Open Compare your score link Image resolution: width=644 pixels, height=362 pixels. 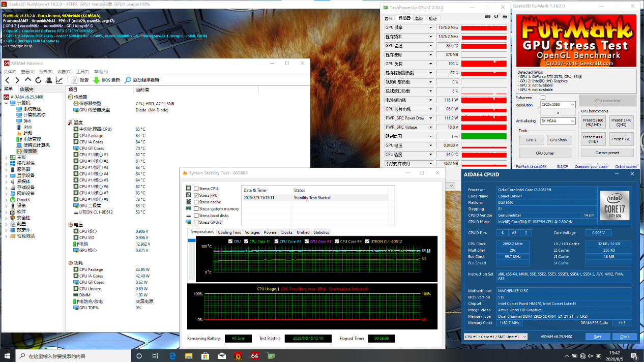[591, 166]
